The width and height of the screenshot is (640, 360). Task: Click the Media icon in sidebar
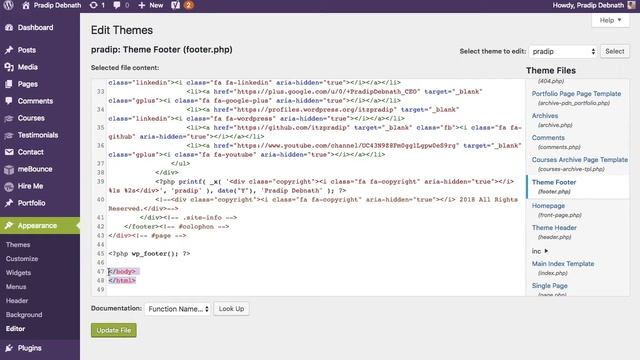(9, 67)
